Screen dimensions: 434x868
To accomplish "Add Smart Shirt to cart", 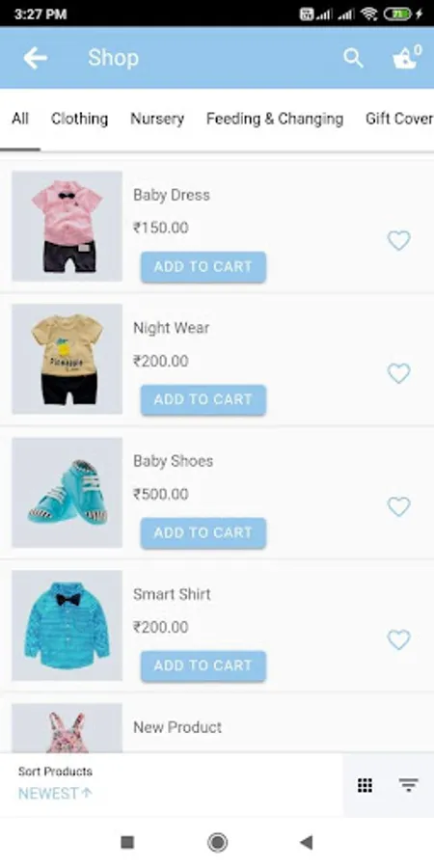I will point(203,665).
